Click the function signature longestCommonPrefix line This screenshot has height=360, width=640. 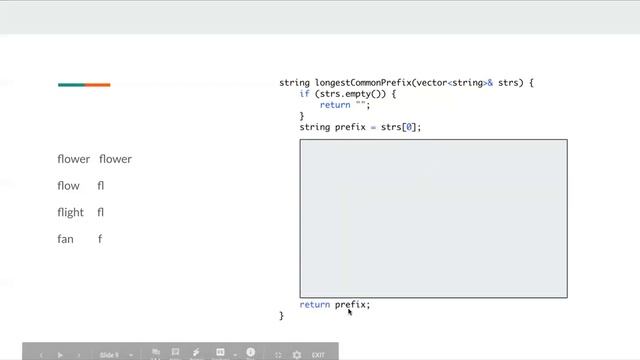[407, 83]
